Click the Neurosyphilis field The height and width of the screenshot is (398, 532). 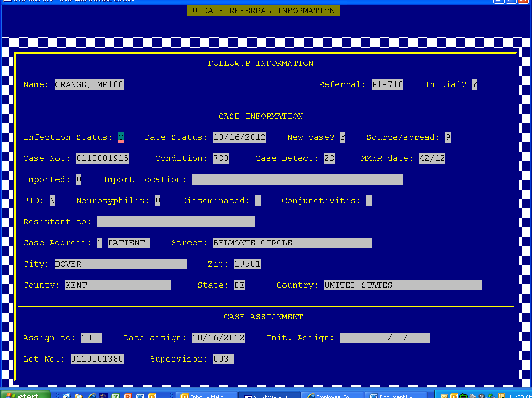[158, 201]
